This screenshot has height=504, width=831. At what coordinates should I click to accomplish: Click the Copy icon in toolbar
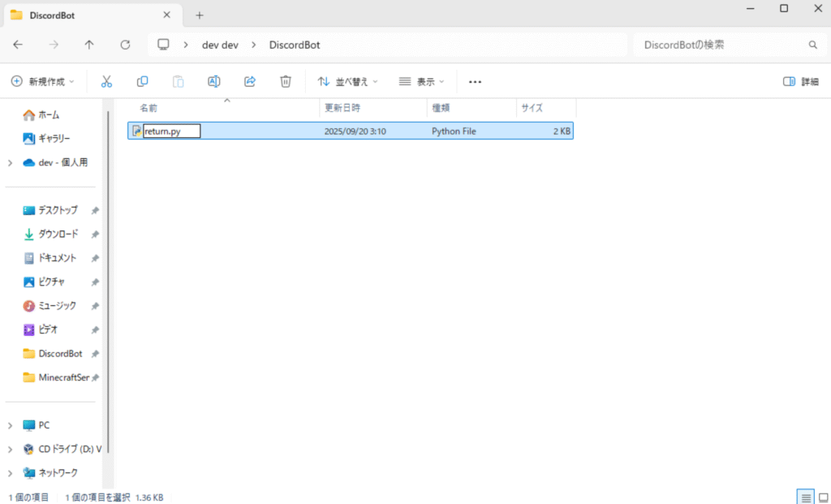(142, 81)
